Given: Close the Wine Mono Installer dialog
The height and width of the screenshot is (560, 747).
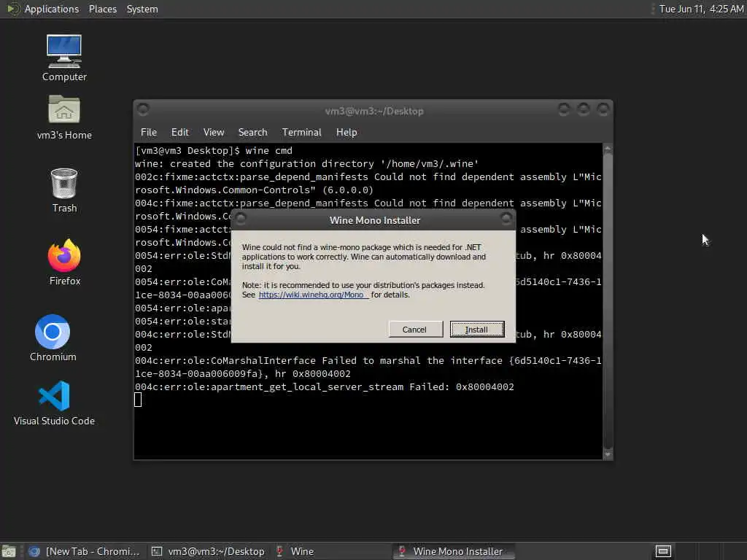Looking at the screenshot, I should (506, 219).
